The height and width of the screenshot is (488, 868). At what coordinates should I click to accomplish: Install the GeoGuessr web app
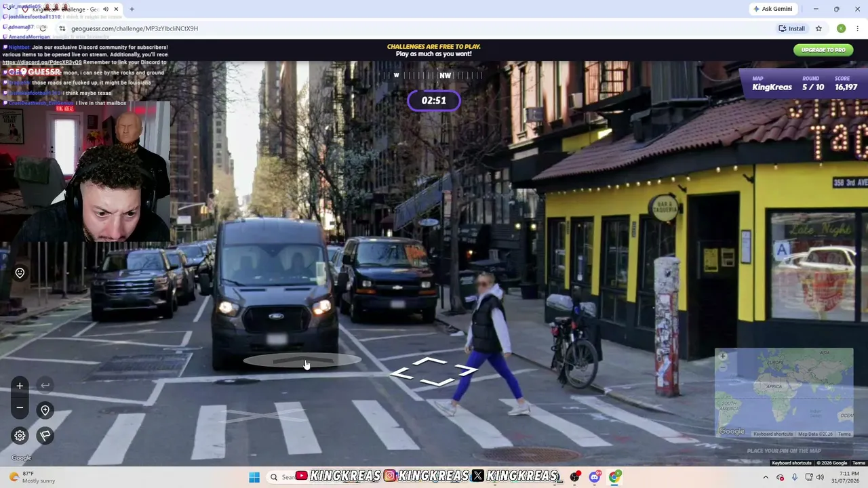pyautogui.click(x=791, y=28)
